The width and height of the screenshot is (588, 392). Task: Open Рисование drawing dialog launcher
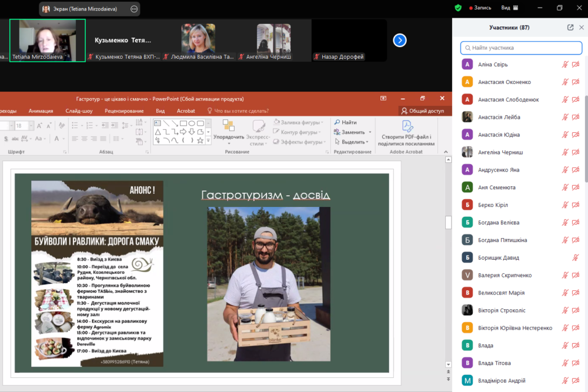pyautogui.click(x=327, y=152)
